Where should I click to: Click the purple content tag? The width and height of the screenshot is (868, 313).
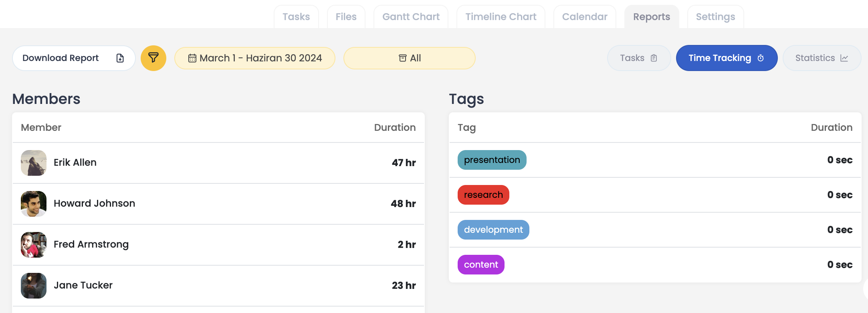pos(481,264)
